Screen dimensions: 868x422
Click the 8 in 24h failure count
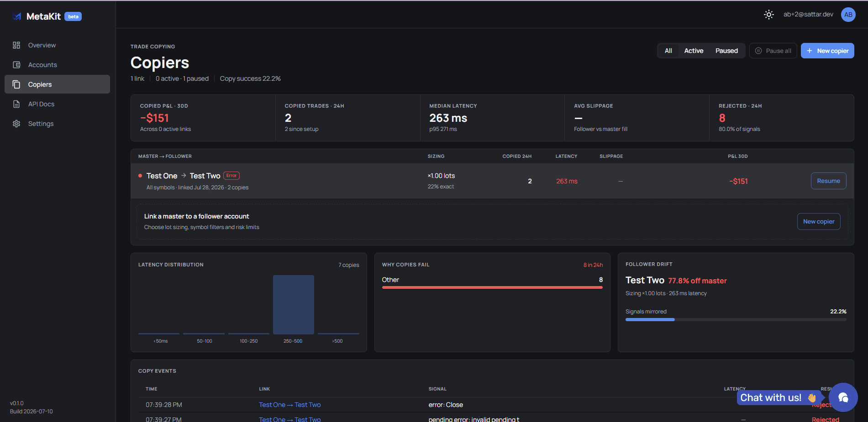(x=593, y=265)
